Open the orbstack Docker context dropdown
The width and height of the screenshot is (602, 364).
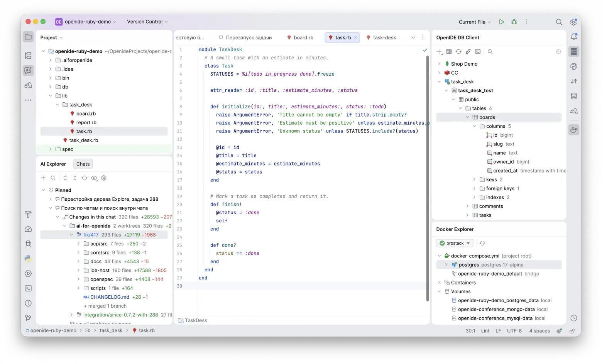coord(455,243)
